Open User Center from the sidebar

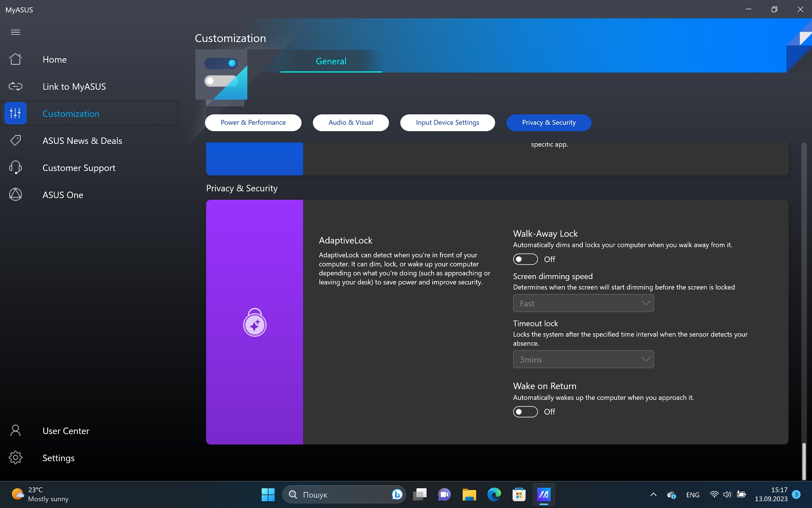pos(66,431)
